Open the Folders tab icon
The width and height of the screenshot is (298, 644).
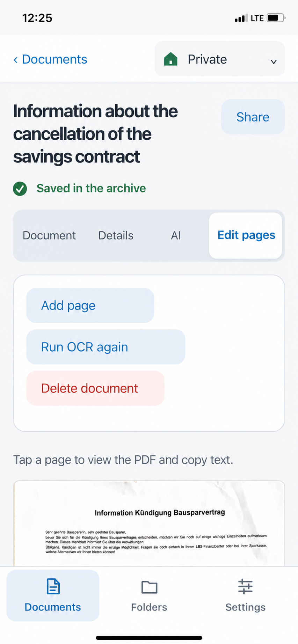click(x=149, y=587)
